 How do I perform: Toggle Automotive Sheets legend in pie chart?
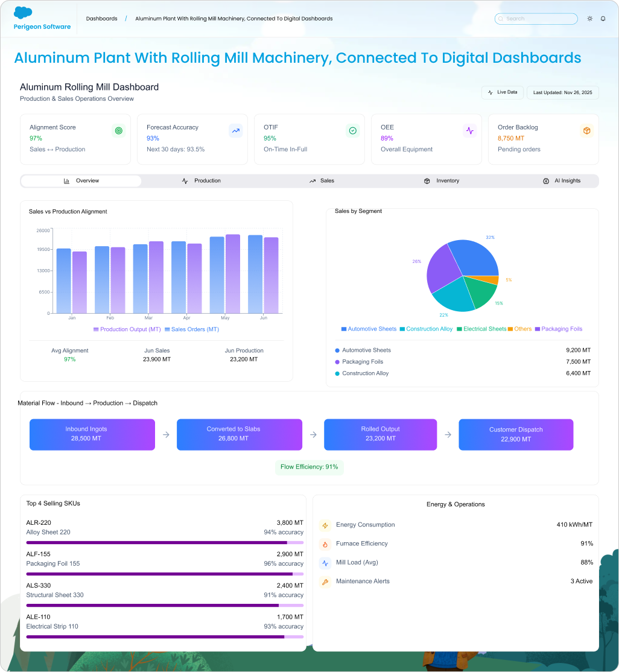[369, 329]
